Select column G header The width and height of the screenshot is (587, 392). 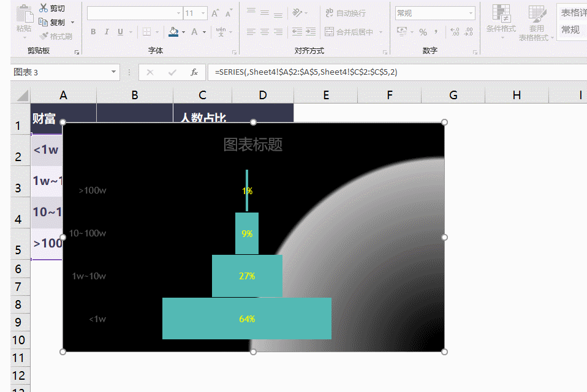point(453,96)
